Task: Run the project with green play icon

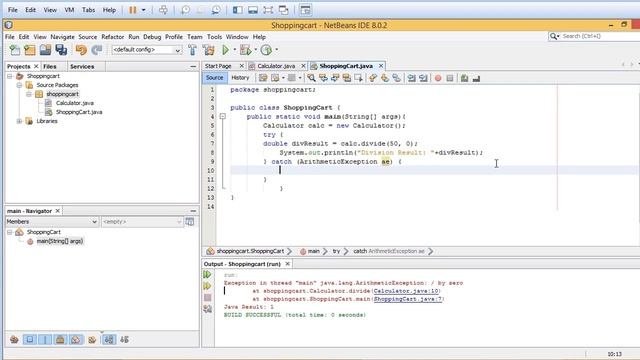Action: [225, 50]
